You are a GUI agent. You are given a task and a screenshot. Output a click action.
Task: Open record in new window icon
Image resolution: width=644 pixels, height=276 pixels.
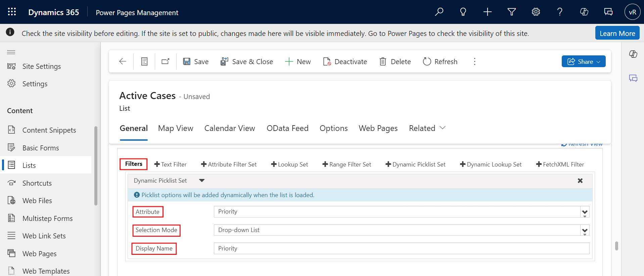point(166,61)
